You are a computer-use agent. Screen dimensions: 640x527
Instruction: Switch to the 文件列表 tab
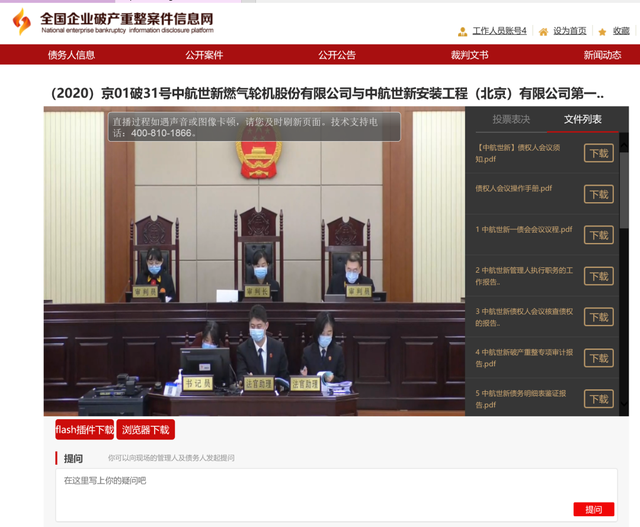(x=583, y=119)
